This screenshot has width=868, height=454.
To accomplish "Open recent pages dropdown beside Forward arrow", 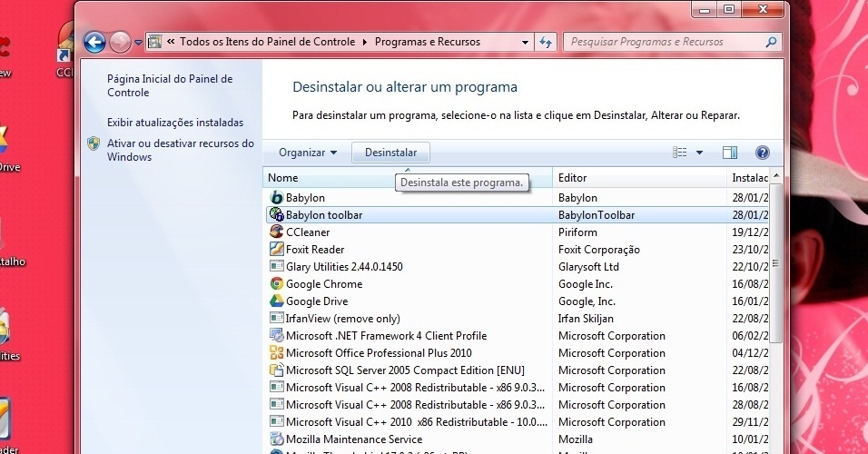I will [138, 42].
